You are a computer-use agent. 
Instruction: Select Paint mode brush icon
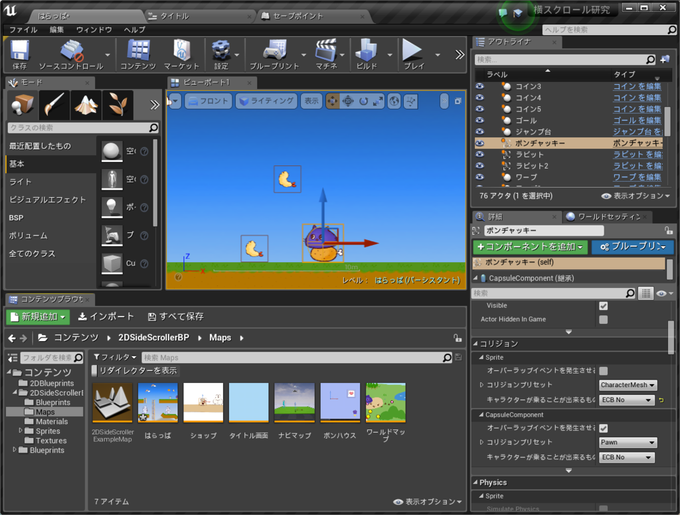point(54,104)
